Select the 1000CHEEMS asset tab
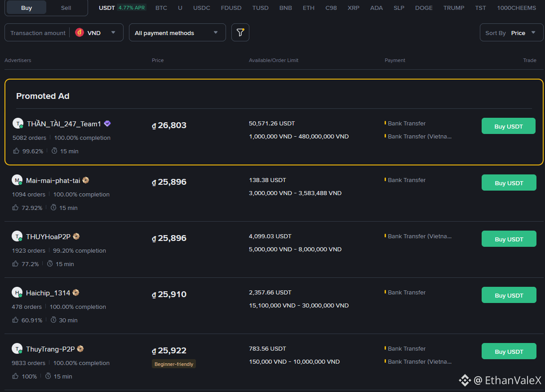 coord(517,8)
